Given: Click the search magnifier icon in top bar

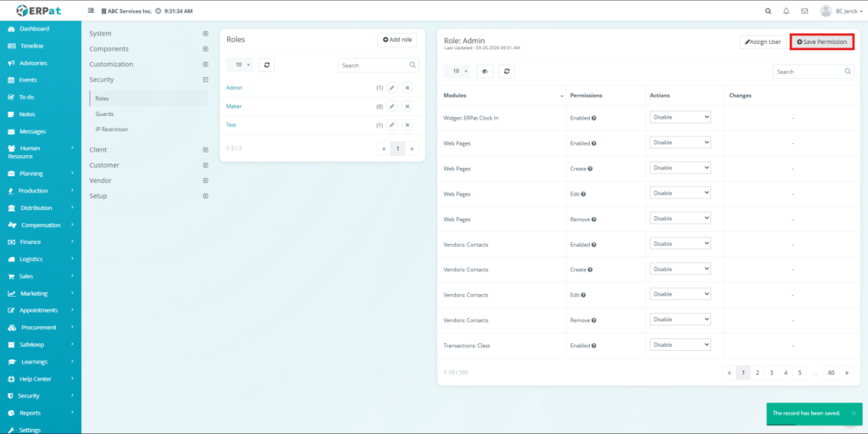Looking at the screenshot, I should click(x=768, y=11).
